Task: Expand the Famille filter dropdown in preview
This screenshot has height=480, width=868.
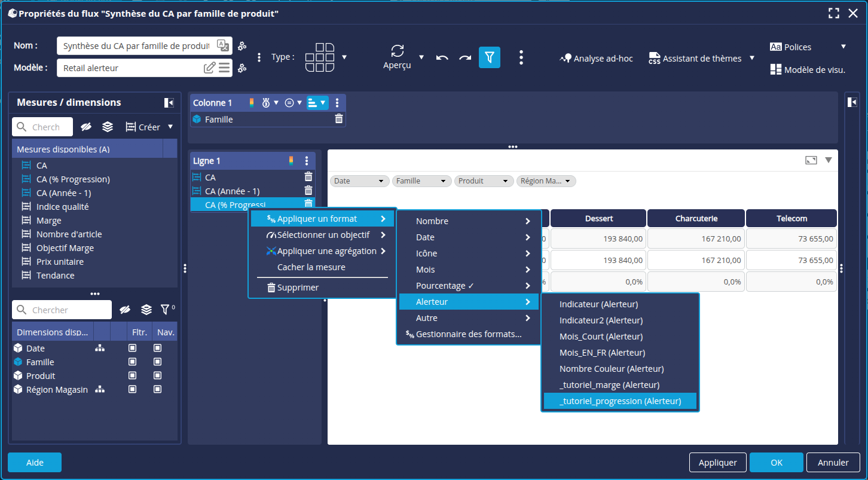Action: (443, 181)
